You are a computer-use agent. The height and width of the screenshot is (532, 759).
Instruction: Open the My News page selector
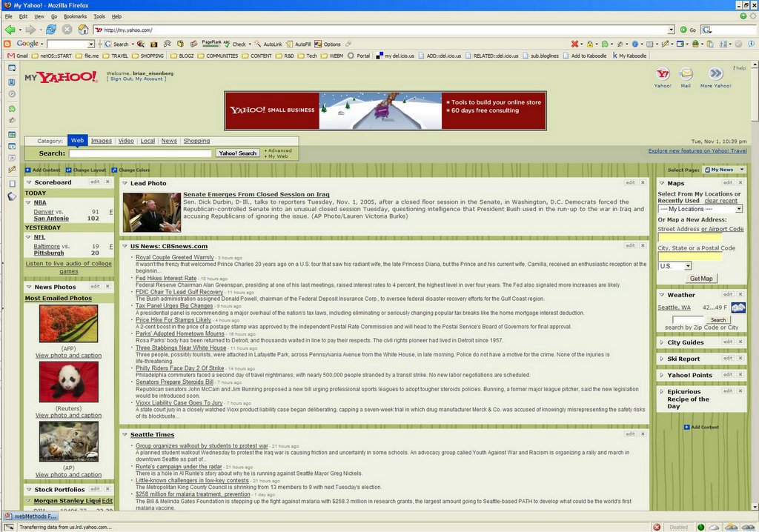pos(725,170)
